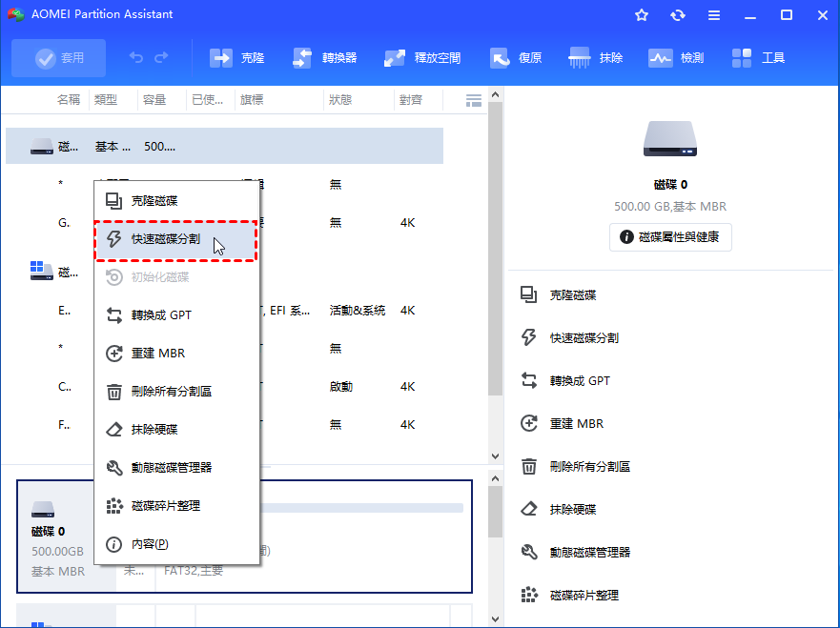Open the 檢測 test tool

point(676,58)
